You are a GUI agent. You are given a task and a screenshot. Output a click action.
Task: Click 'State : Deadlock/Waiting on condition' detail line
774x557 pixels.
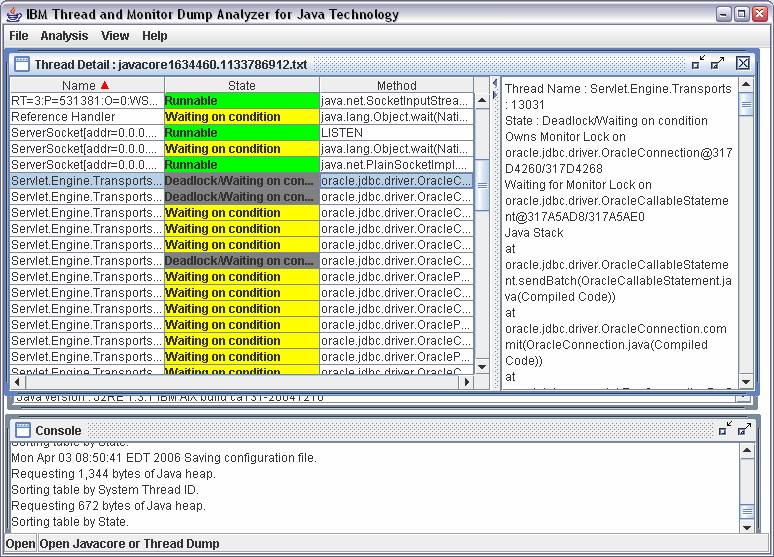point(606,121)
